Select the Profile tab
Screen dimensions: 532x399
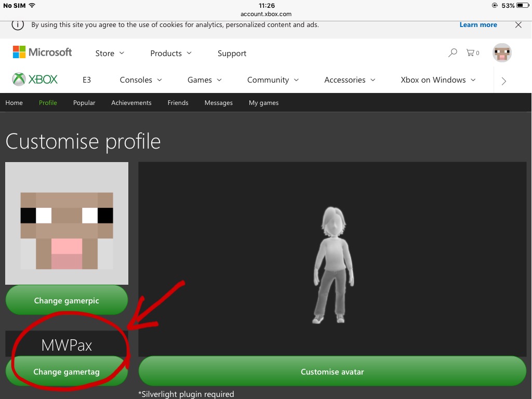[x=48, y=103]
